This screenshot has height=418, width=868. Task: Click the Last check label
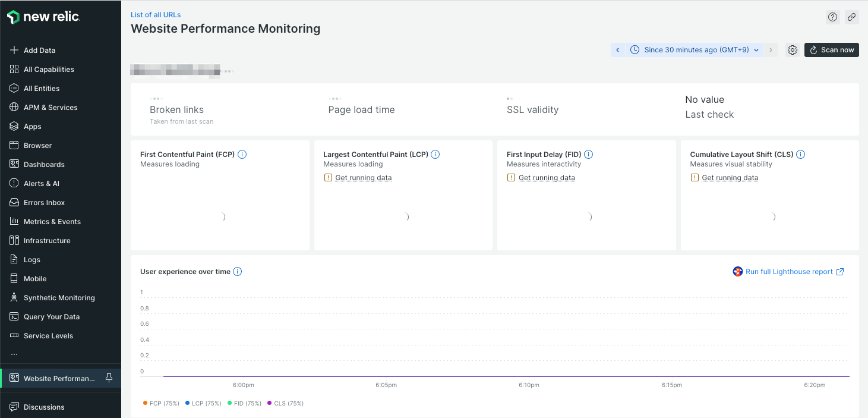[709, 115]
